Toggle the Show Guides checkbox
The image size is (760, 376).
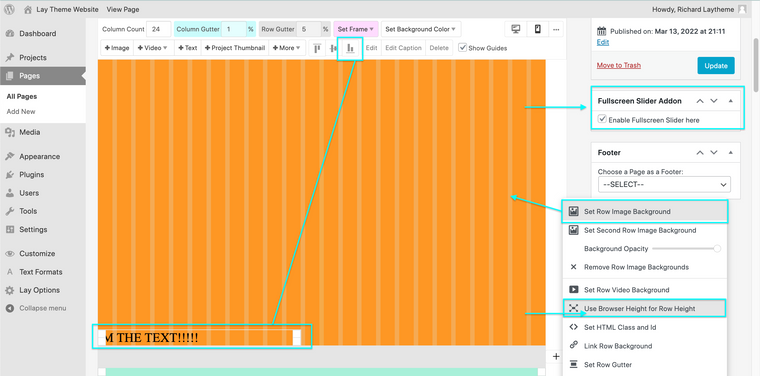[462, 47]
